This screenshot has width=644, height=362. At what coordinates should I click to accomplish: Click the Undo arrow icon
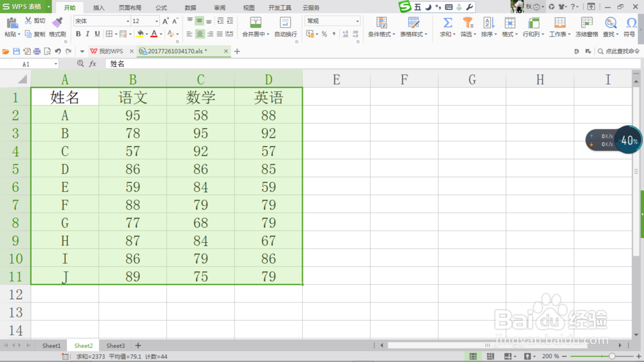click(58, 52)
